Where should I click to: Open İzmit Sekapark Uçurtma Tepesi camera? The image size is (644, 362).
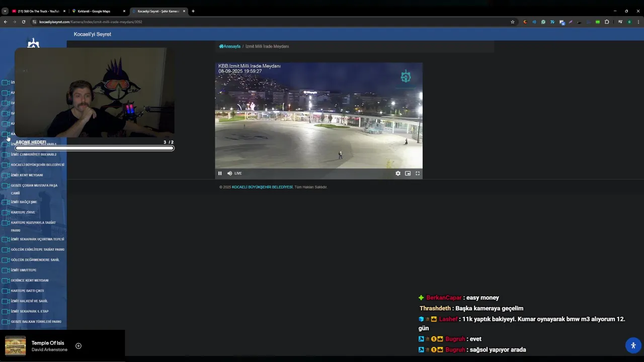[38, 239]
